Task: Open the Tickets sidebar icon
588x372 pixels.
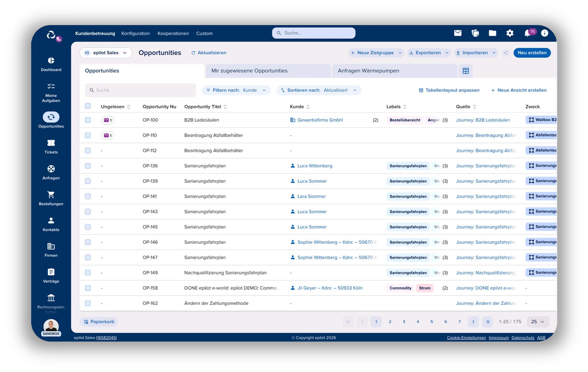Action: pos(51,143)
